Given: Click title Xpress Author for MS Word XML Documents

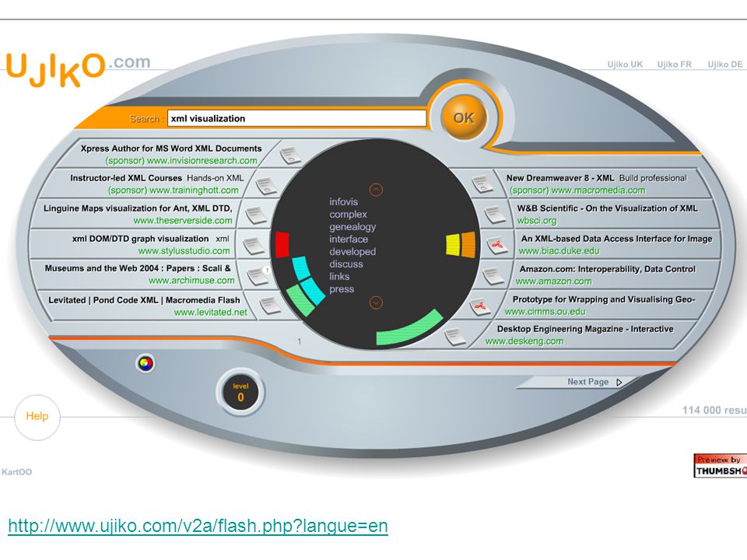Looking at the screenshot, I should tap(171, 149).
